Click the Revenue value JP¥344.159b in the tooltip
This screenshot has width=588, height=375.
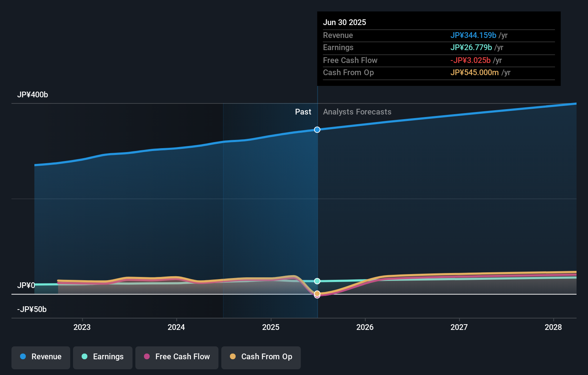click(473, 35)
